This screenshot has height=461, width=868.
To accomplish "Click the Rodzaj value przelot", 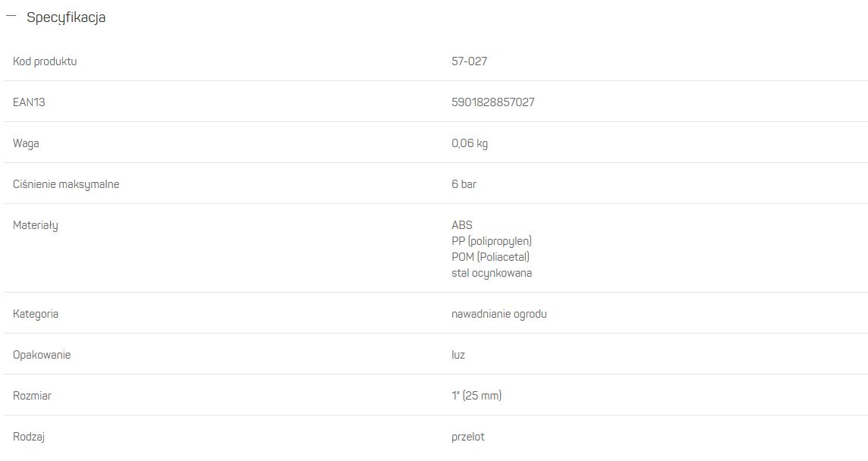I will point(468,437).
